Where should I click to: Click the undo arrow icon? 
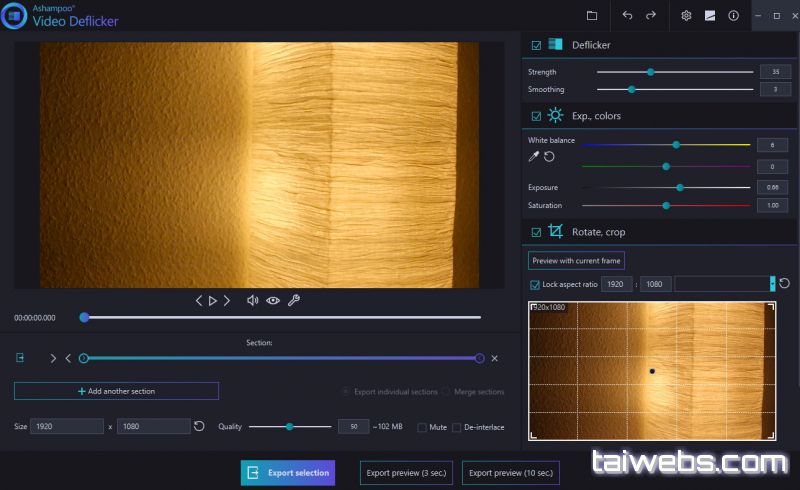[628, 16]
